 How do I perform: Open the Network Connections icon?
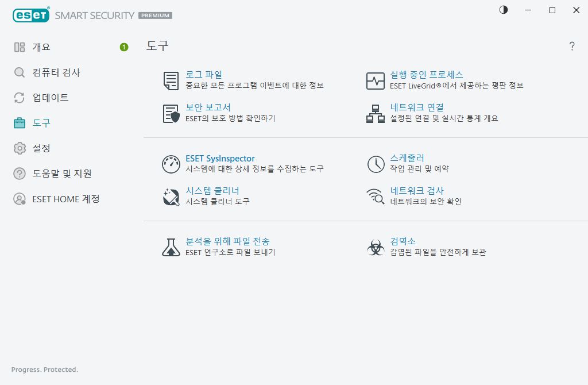coord(376,114)
